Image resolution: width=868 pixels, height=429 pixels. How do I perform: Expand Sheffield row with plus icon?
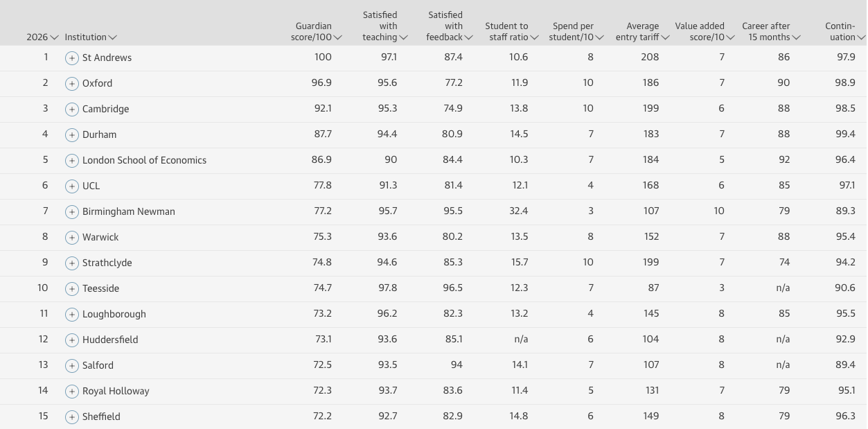pos(72,417)
